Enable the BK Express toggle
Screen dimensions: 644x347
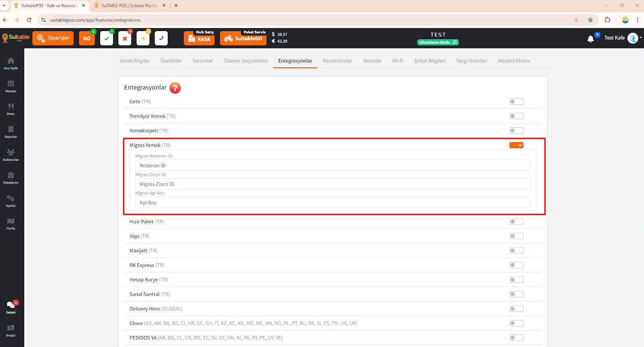(516, 265)
